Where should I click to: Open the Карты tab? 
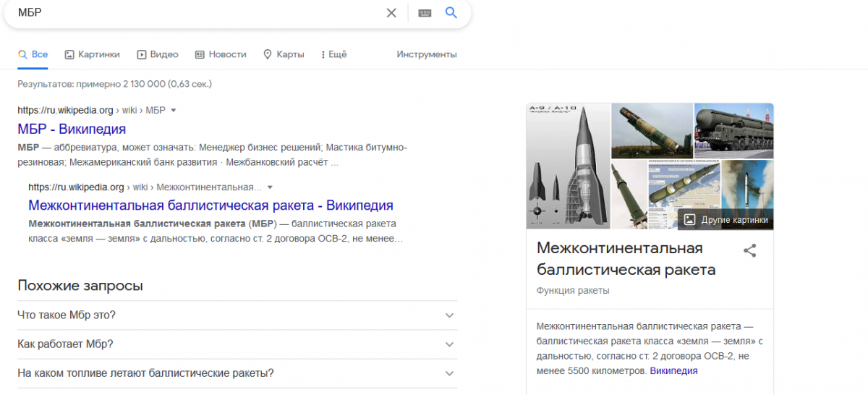pos(284,54)
